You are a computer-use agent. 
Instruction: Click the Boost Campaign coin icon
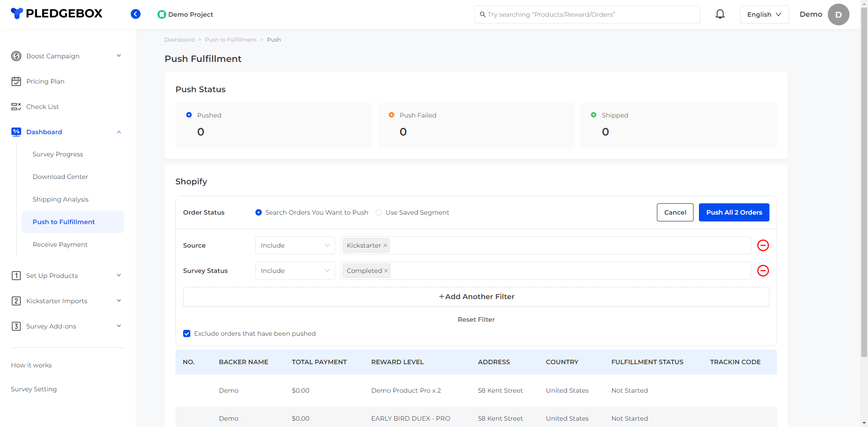click(16, 56)
